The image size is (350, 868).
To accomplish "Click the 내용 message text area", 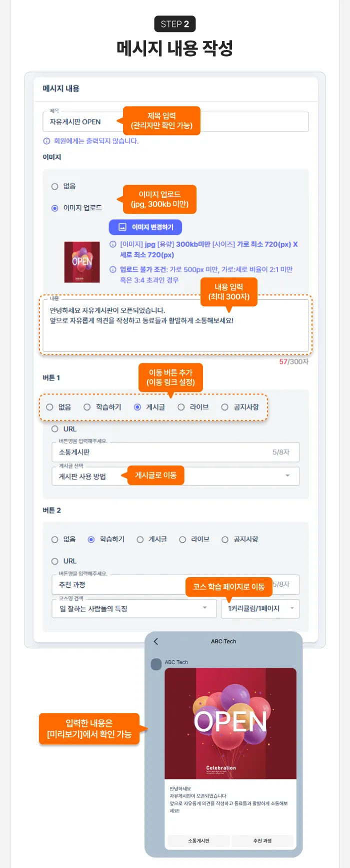I will [x=175, y=325].
